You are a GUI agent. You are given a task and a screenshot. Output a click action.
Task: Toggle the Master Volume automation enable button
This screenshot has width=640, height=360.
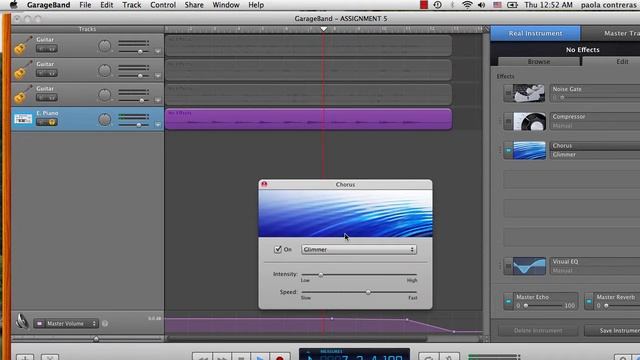point(40,323)
